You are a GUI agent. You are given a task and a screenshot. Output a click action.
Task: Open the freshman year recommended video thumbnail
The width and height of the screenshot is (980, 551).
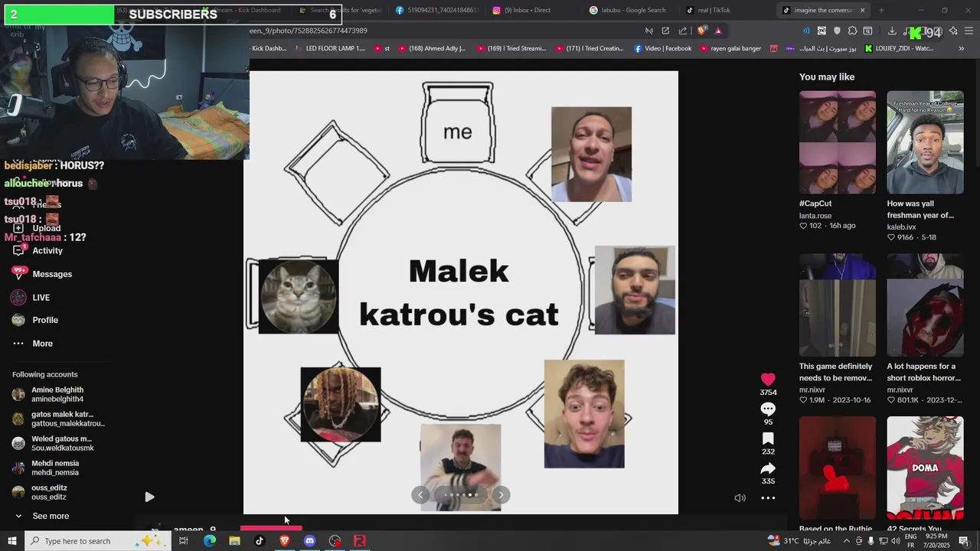pos(925,142)
